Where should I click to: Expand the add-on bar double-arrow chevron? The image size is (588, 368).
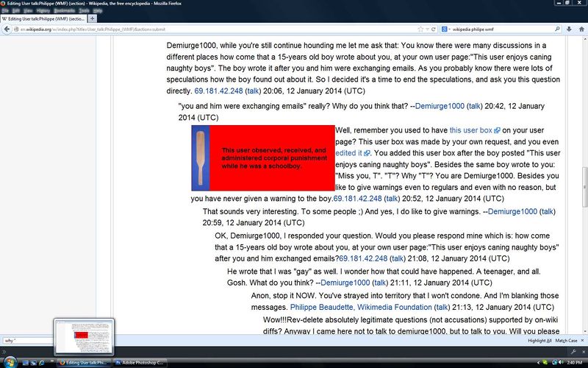pos(5,352)
